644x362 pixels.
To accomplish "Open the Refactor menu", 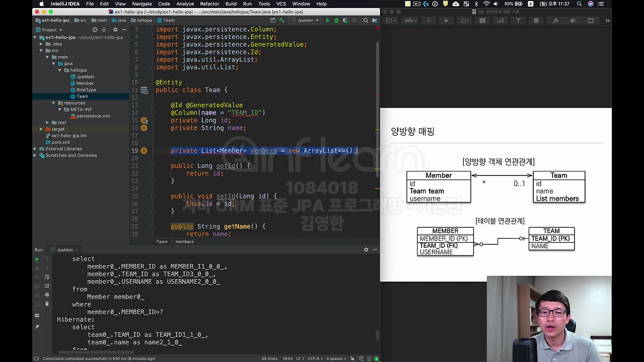I will (x=209, y=4).
